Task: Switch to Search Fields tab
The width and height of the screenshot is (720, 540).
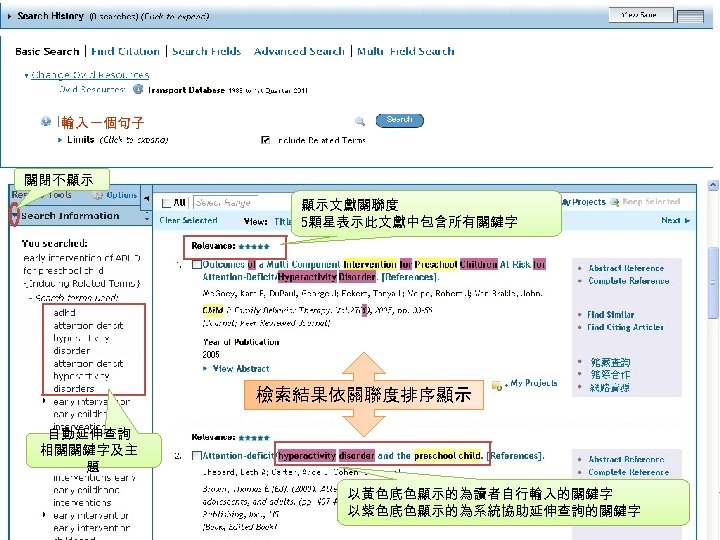Action: pos(206,51)
